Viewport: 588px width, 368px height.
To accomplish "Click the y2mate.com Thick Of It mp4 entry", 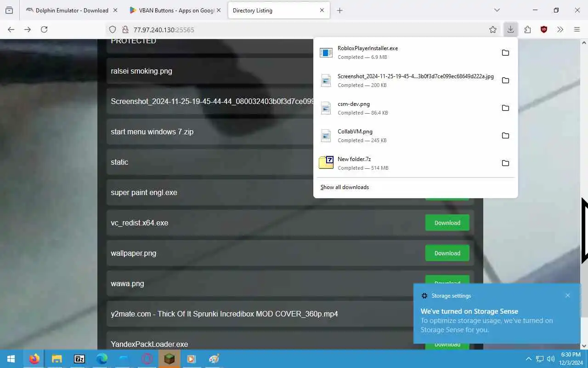I will [x=224, y=314].
